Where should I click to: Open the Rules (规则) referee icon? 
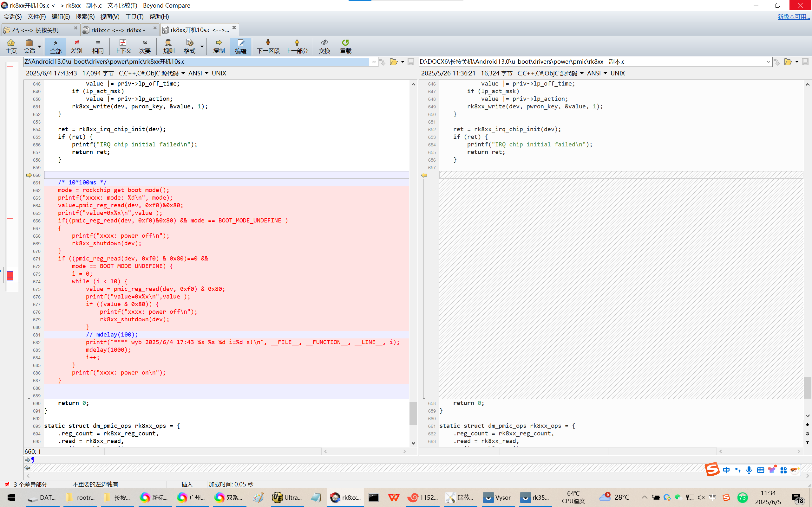pos(168,46)
